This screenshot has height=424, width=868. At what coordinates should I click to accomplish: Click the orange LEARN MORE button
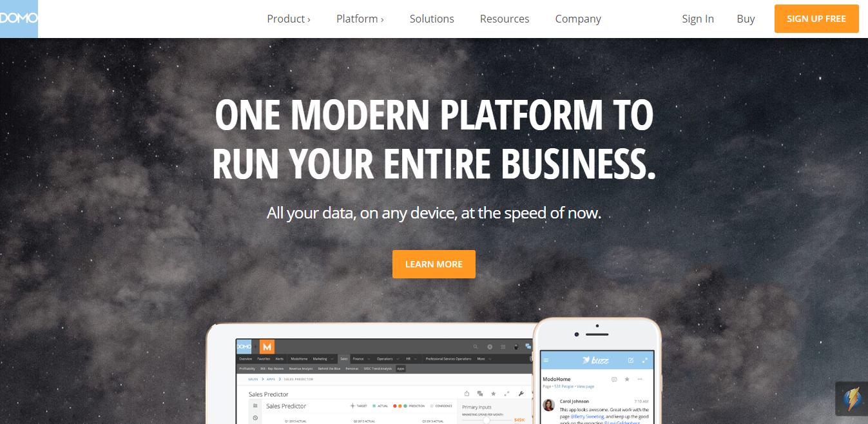(434, 264)
